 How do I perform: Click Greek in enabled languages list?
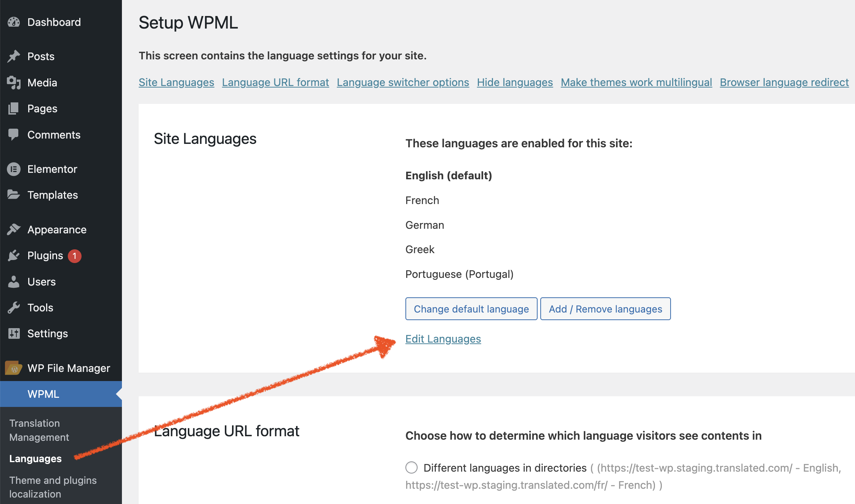tap(420, 249)
